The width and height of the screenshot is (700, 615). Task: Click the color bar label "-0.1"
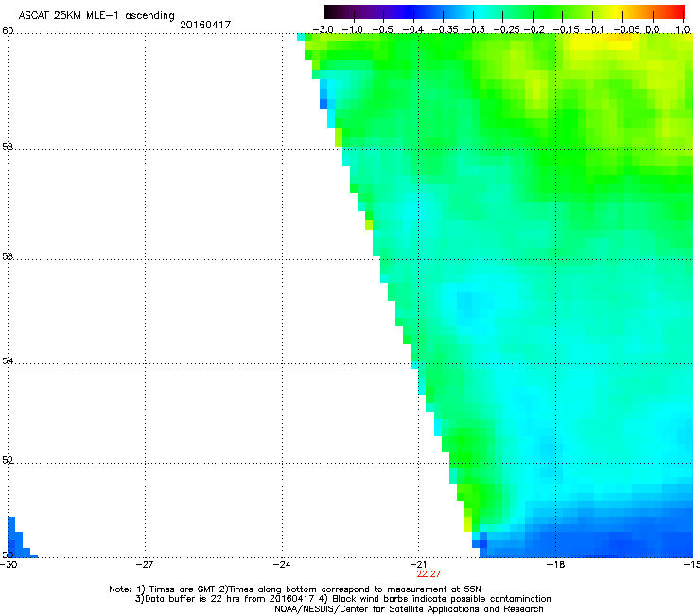[594, 30]
